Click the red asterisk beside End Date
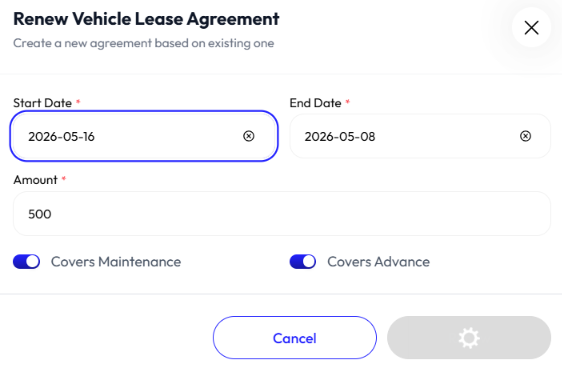Viewport: 562px width, 367px height. [347, 102]
